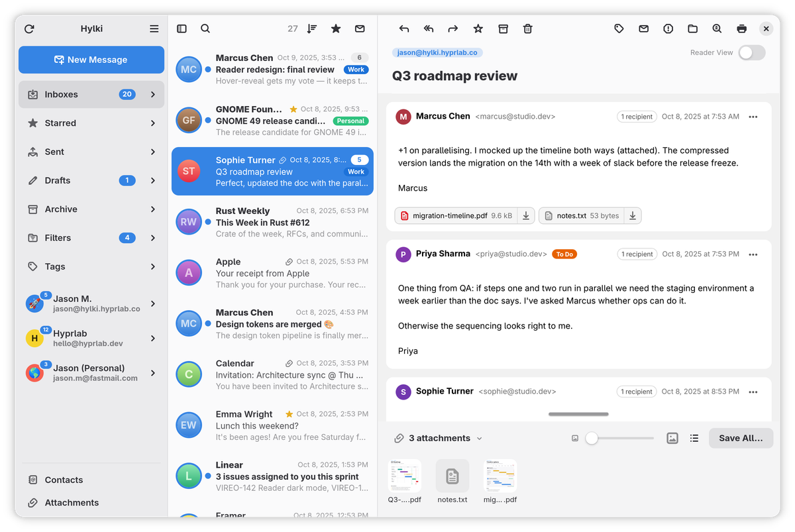Click the attachment thumbnail size slider

(620, 438)
